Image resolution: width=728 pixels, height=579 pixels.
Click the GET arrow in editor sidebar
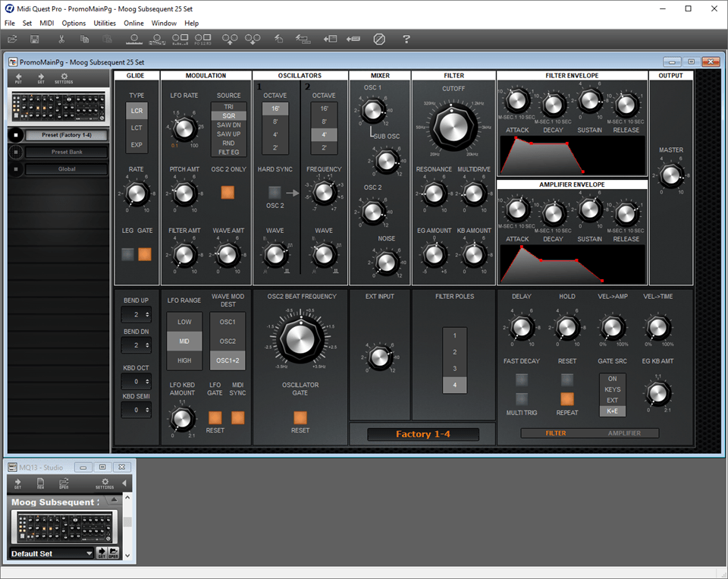[x=41, y=78]
